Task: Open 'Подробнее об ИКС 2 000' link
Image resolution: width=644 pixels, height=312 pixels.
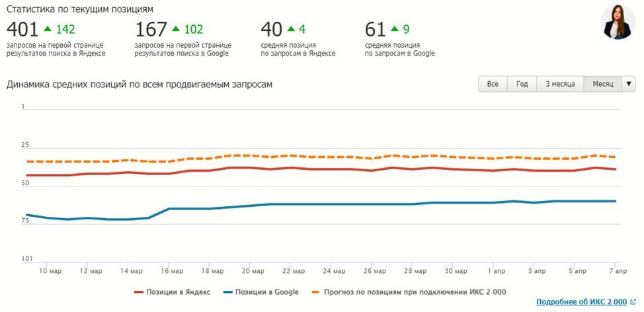Action: coord(581,302)
